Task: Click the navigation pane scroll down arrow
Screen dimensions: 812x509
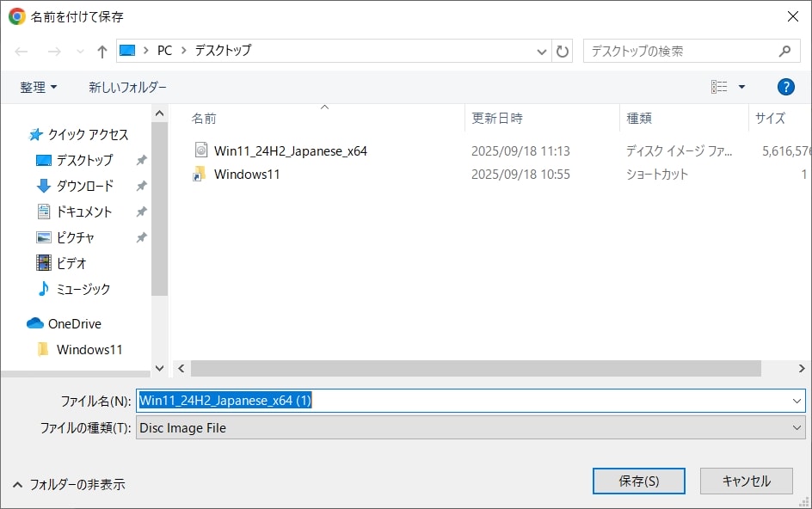Action: (x=159, y=368)
